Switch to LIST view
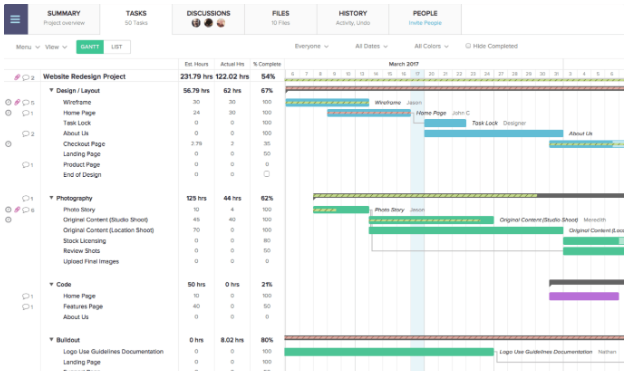 point(117,47)
